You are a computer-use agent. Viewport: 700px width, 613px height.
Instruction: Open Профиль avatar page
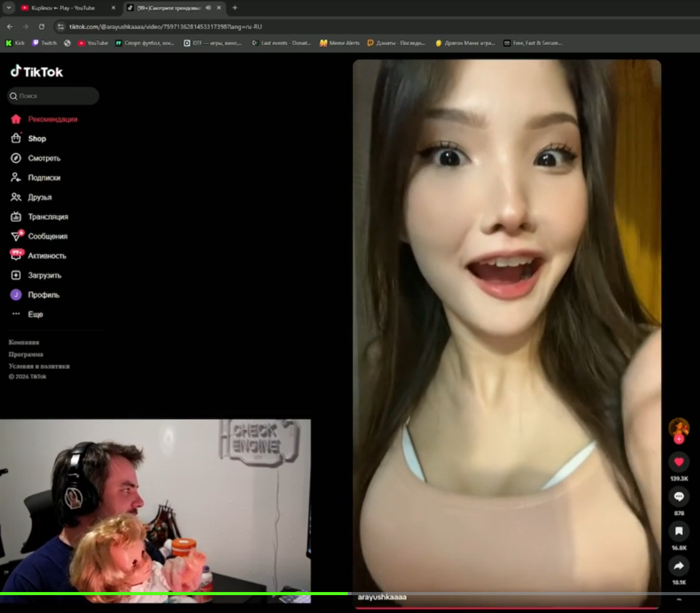pyautogui.click(x=35, y=295)
